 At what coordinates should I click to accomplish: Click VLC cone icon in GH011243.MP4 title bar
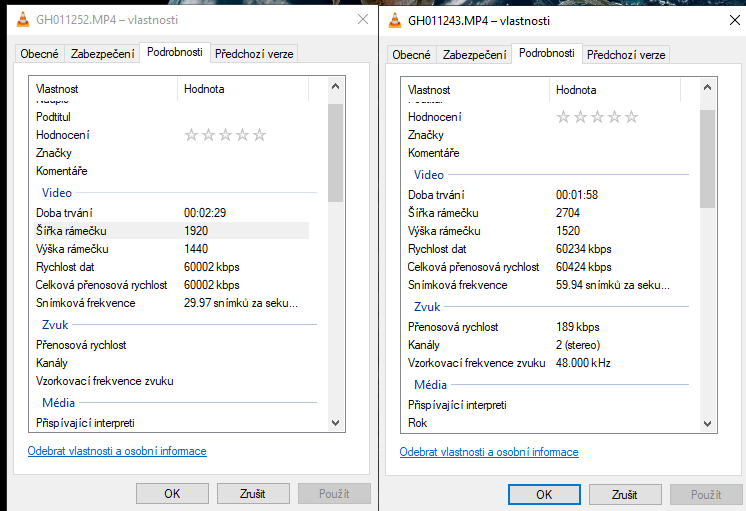(395, 20)
